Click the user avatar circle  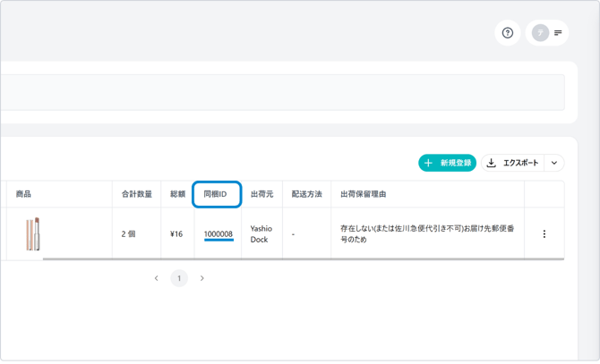tap(540, 33)
